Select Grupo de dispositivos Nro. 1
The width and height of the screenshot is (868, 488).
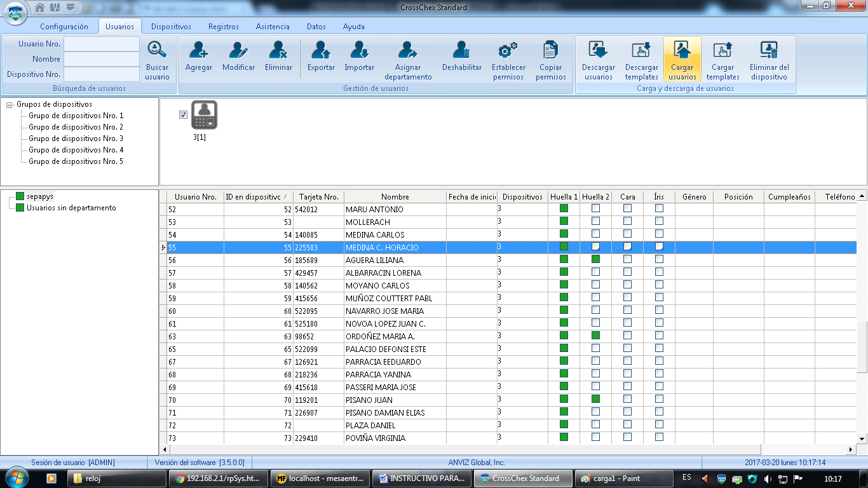click(76, 116)
